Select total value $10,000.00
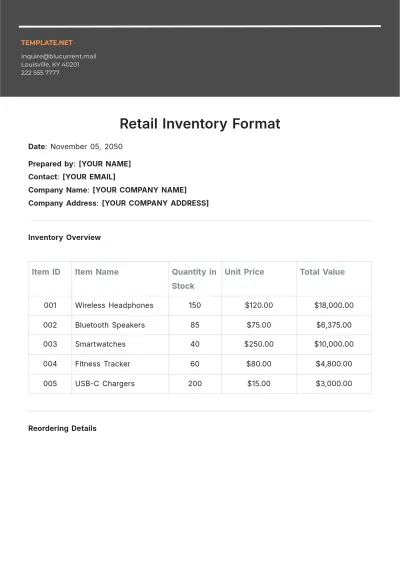Screen dimensions: 400x566 click(x=334, y=344)
